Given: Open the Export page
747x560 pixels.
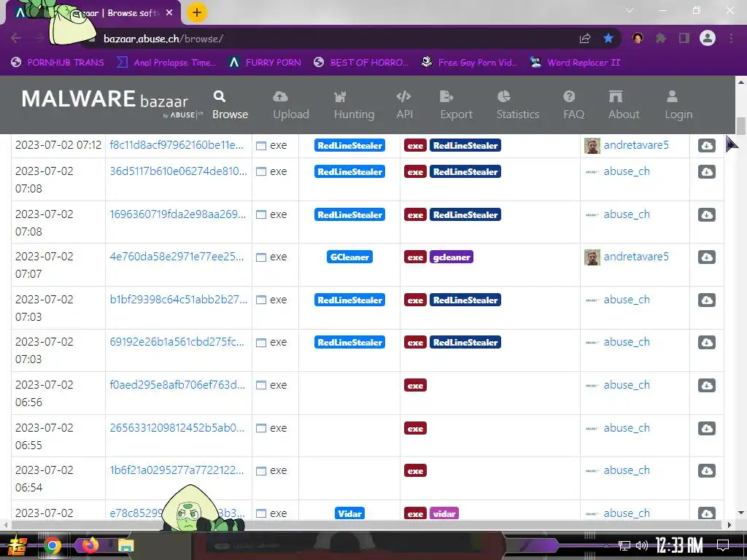Looking at the screenshot, I should pyautogui.click(x=456, y=105).
